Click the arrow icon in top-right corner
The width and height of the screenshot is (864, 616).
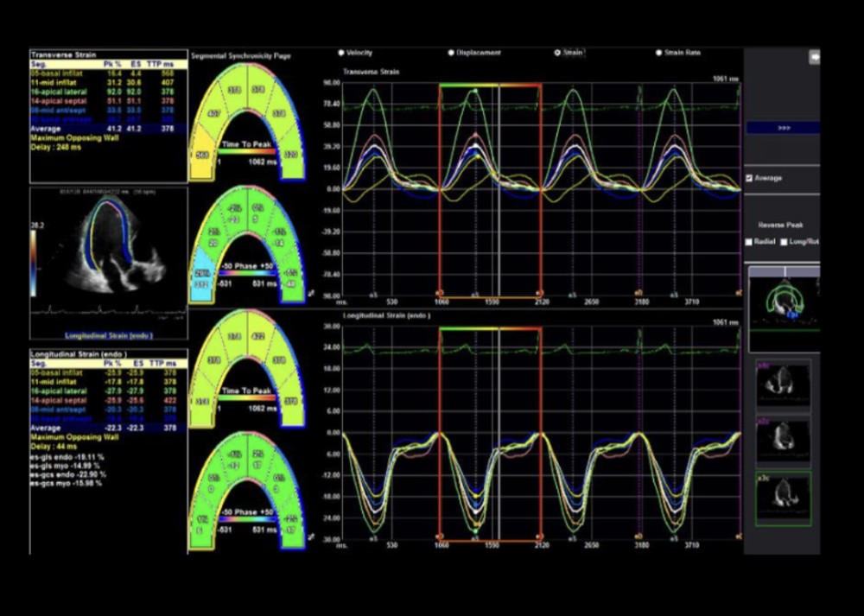[x=813, y=57]
